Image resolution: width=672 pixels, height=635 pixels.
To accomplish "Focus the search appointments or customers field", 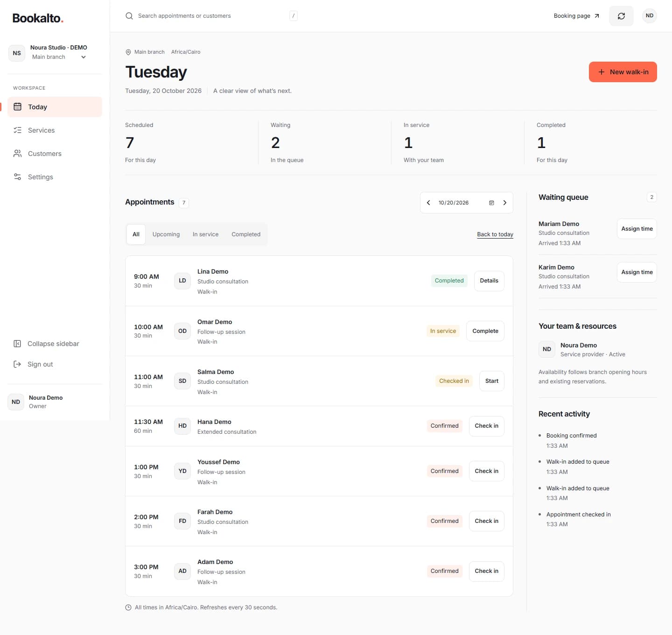I will 211,16.
